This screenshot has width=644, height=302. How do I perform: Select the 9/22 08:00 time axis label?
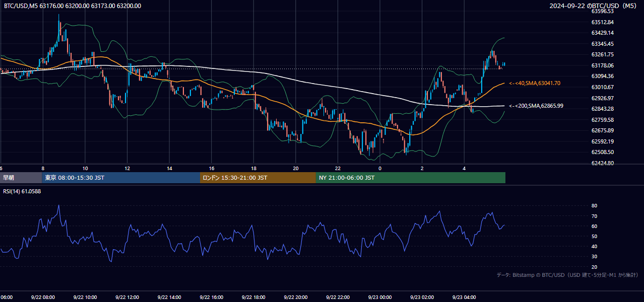pyautogui.click(x=42, y=297)
